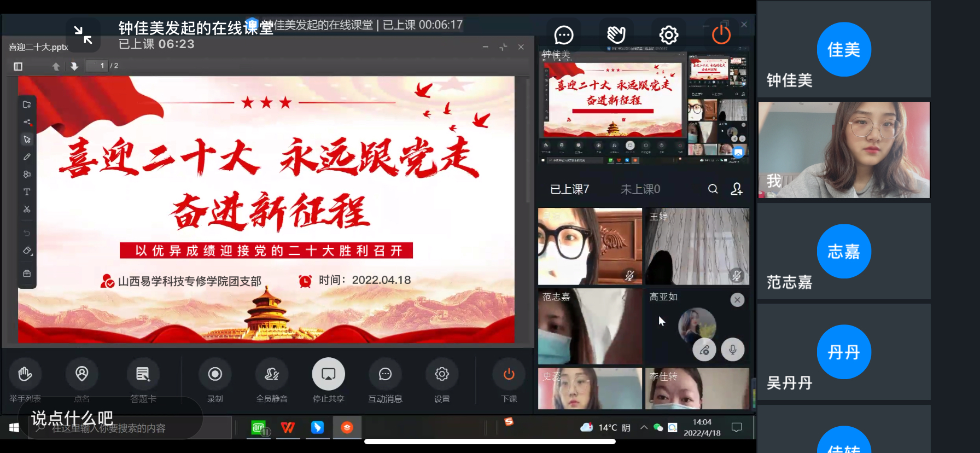Close the pptx viewer panel
980x453 pixels.
click(521, 47)
